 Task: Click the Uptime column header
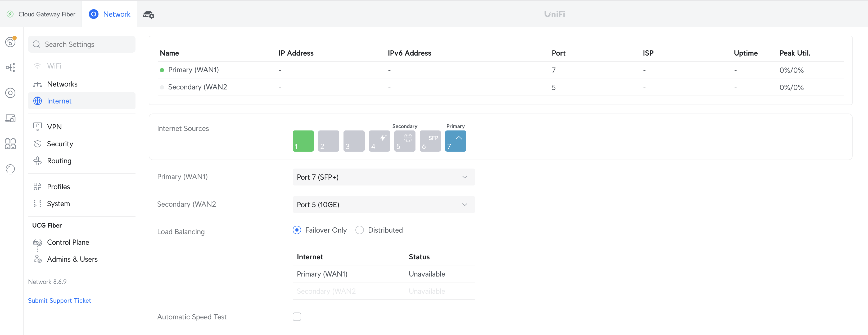click(746, 53)
